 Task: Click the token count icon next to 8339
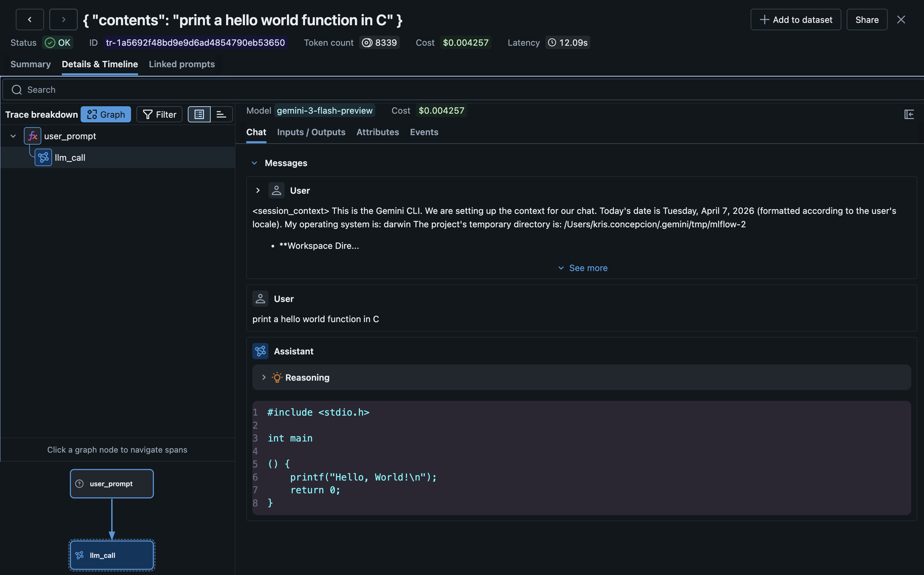click(367, 43)
